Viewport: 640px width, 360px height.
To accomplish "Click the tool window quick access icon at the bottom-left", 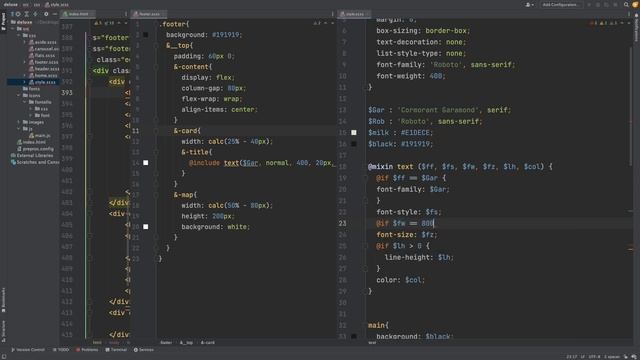I will click(x=3, y=357).
